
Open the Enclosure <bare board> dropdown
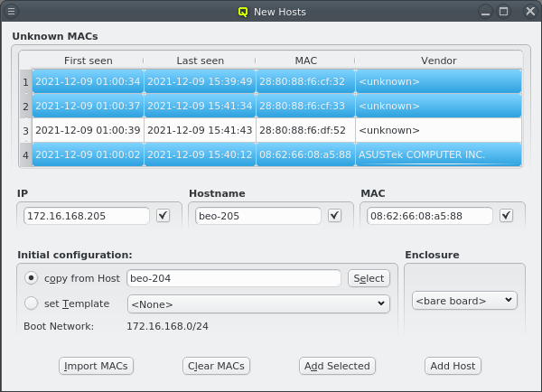[x=464, y=301]
